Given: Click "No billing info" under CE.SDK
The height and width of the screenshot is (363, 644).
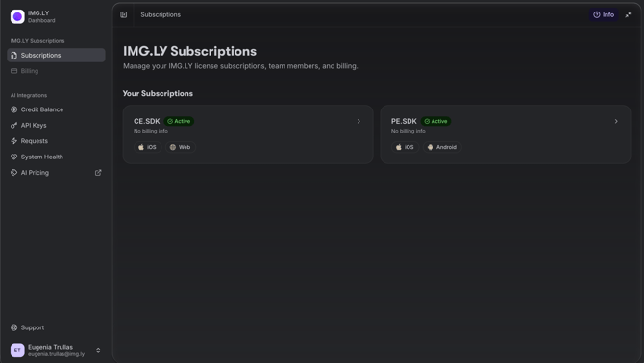Looking at the screenshot, I should pyautogui.click(x=151, y=131).
